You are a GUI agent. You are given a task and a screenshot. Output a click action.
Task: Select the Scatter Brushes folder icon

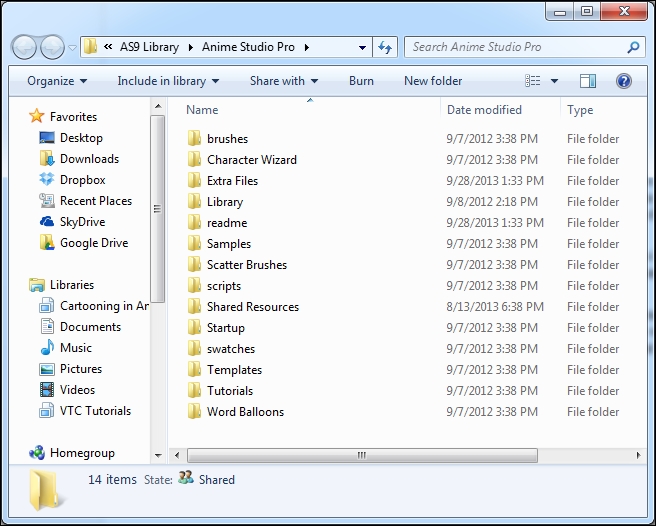[194, 264]
